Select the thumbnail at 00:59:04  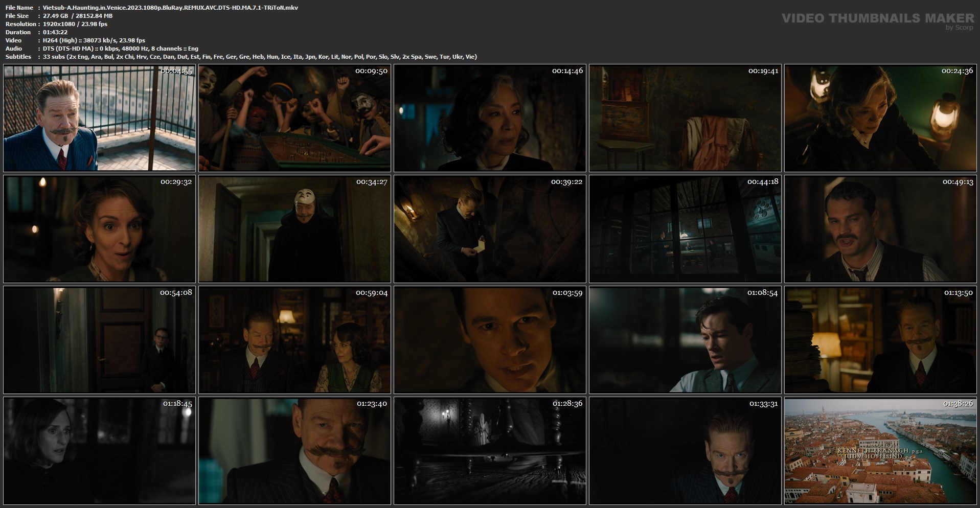click(x=294, y=340)
